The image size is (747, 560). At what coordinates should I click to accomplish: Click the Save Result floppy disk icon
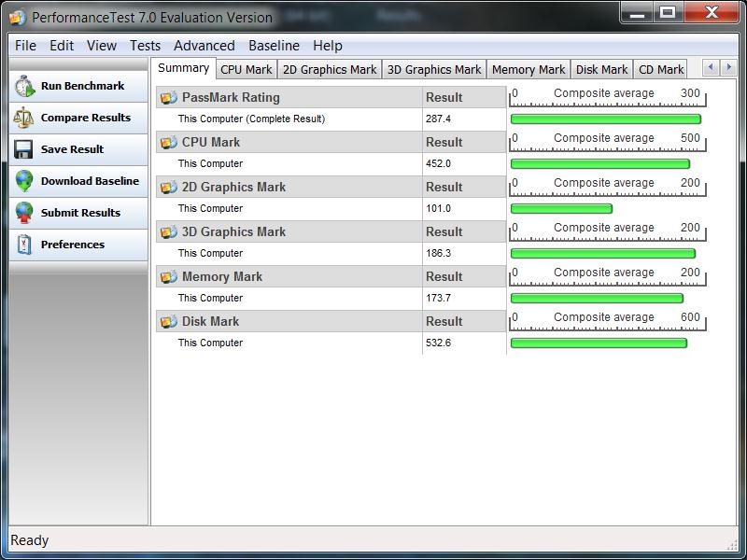[24, 149]
